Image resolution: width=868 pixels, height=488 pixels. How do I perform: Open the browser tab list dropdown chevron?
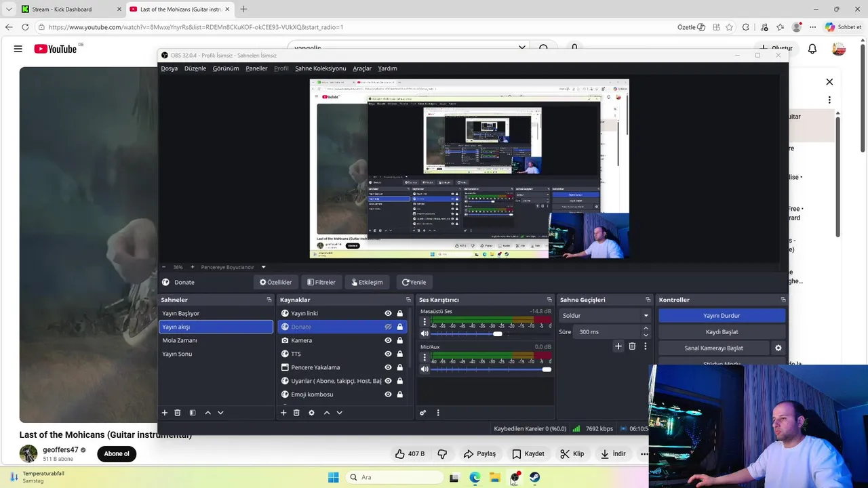pyautogui.click(x=9, y=9)
